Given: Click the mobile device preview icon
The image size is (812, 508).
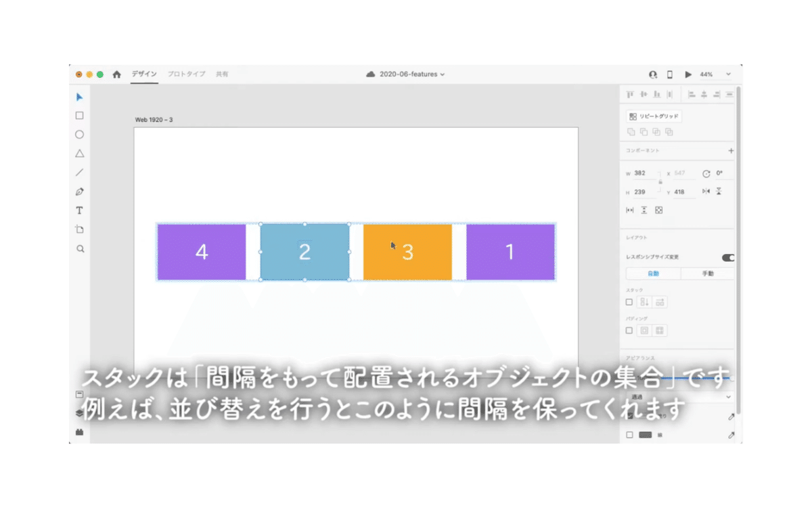Looking at the screenshot, I should [670, 75].
